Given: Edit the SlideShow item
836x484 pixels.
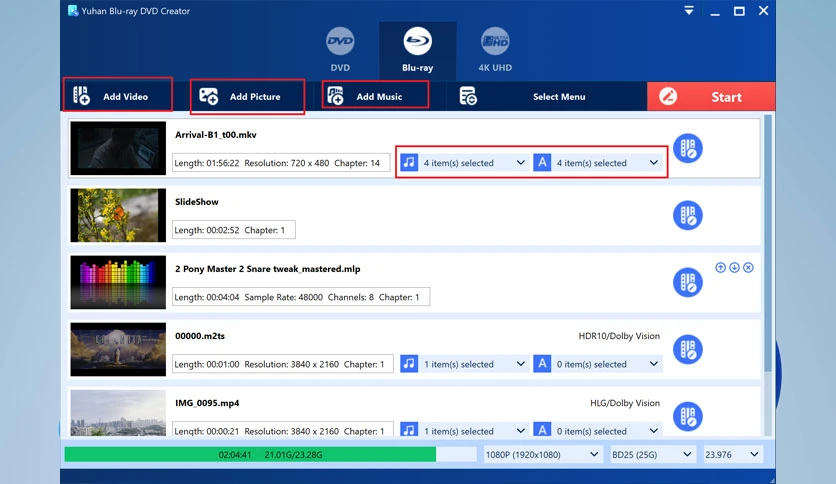Looking at the screenshot, I should tap(688, 215).
